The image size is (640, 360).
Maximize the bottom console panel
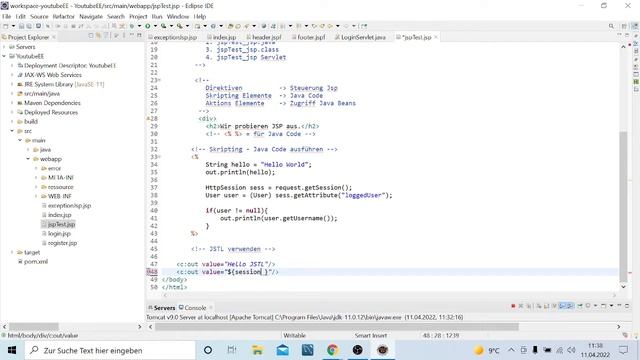point(627,306)
